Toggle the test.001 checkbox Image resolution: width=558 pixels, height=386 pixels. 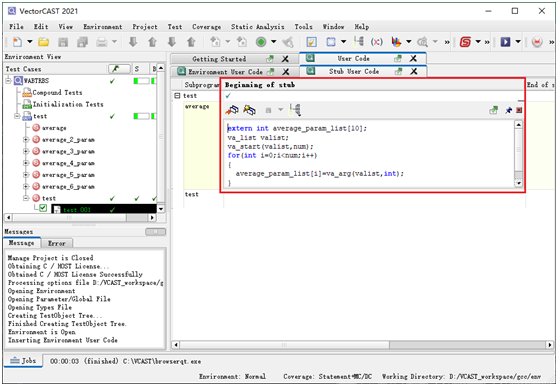pos(43,208)
